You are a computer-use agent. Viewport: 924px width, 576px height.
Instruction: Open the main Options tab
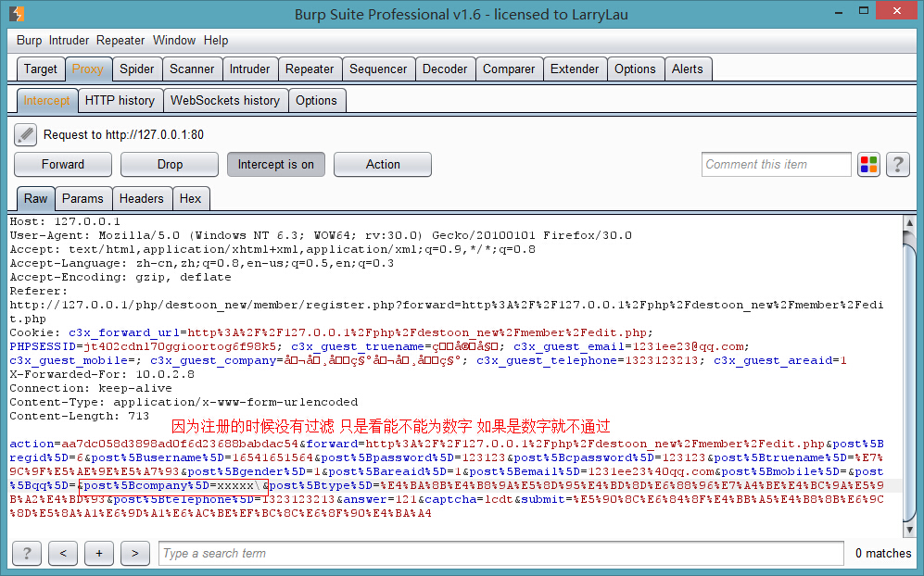[x=635, y=69]
